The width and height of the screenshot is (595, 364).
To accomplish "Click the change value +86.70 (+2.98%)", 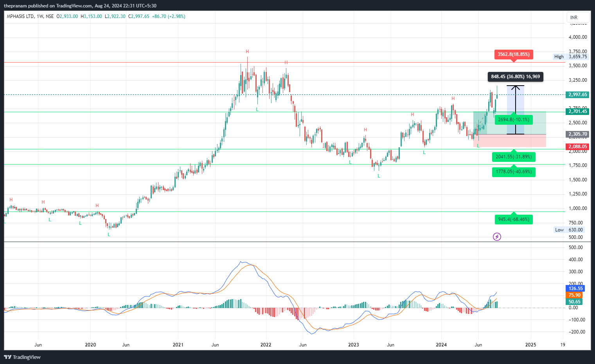I will [169, 16].
